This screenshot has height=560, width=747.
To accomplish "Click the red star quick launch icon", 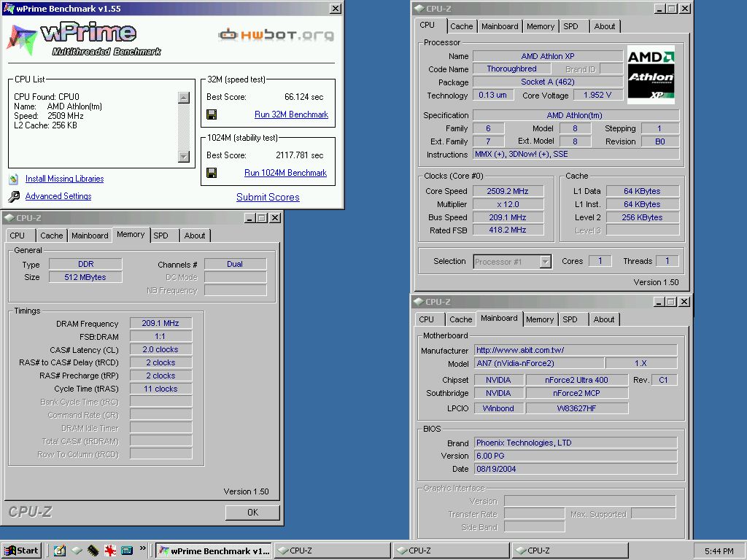I will pyautogui.click(x=110, y=551).
